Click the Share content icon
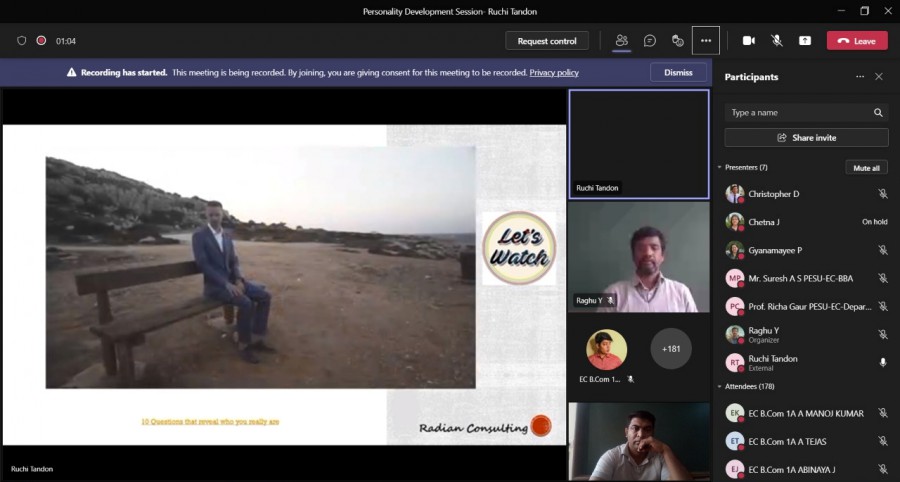Viewport: 900px width, 482px height. pos(805,41)
